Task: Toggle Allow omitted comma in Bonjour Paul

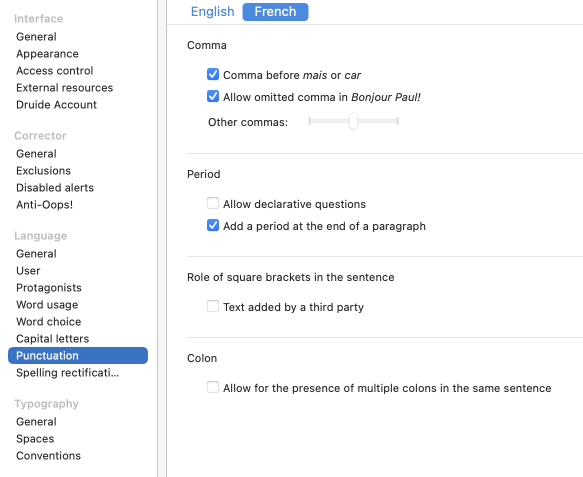Action: [213, 96]
